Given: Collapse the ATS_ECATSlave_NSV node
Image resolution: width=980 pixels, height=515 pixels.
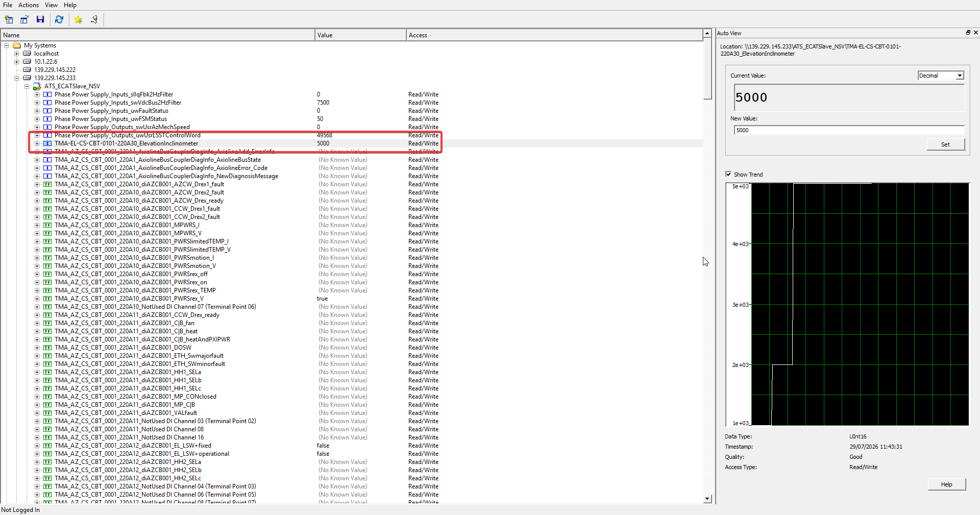Looking at the screenshot, I should (27, 86).
